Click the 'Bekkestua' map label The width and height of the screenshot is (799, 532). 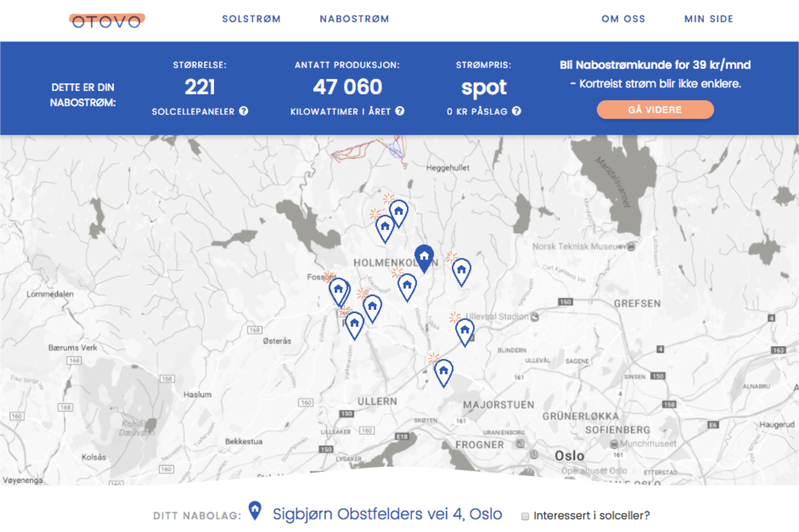244,441
